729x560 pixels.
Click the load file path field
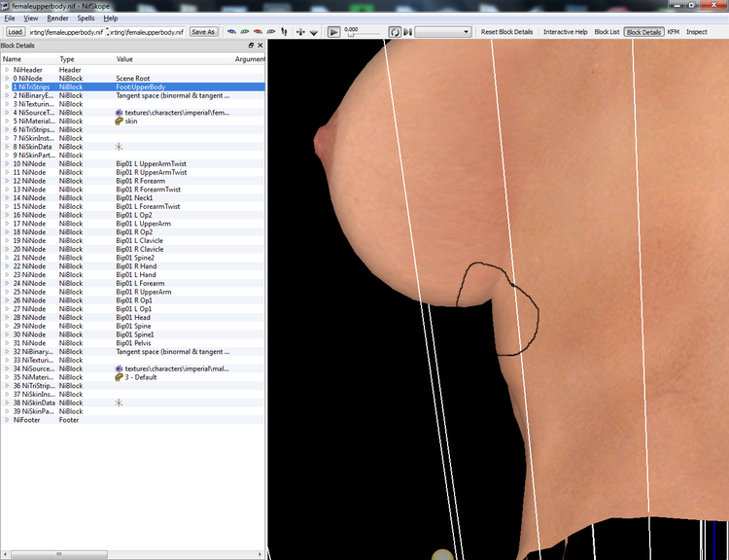(67, 32)
